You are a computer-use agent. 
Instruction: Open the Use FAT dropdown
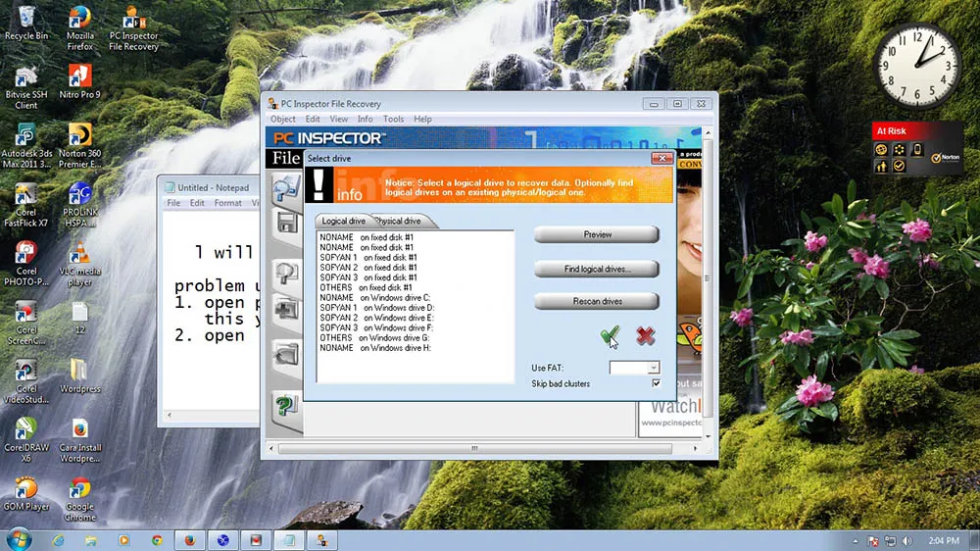point(653,368)
